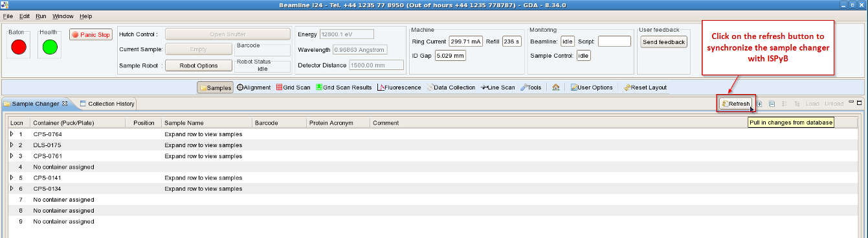Open the Run menu
868x238 pixels.
[41, 16]
